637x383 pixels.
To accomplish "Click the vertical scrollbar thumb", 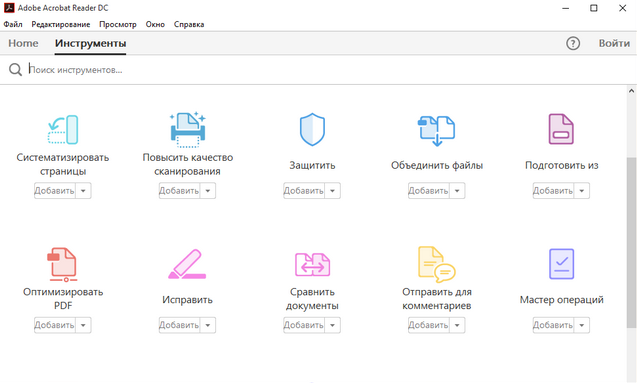I will (631, 242).
